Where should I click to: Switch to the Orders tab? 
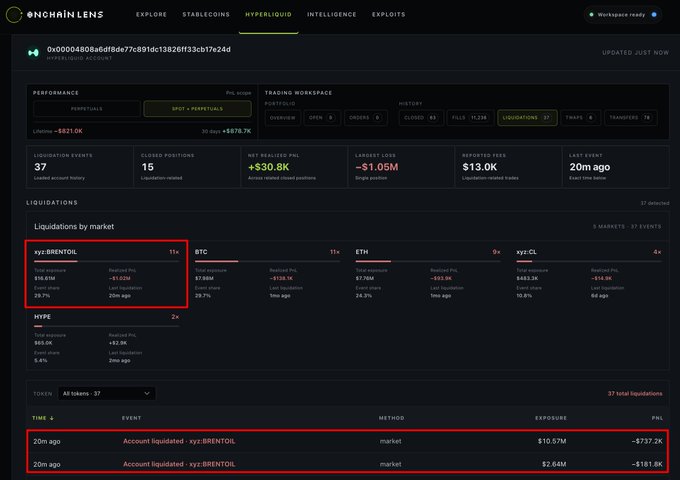(365, 118)
